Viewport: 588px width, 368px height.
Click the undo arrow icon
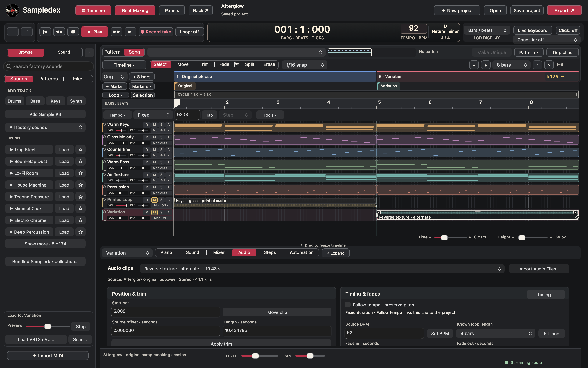13,32
